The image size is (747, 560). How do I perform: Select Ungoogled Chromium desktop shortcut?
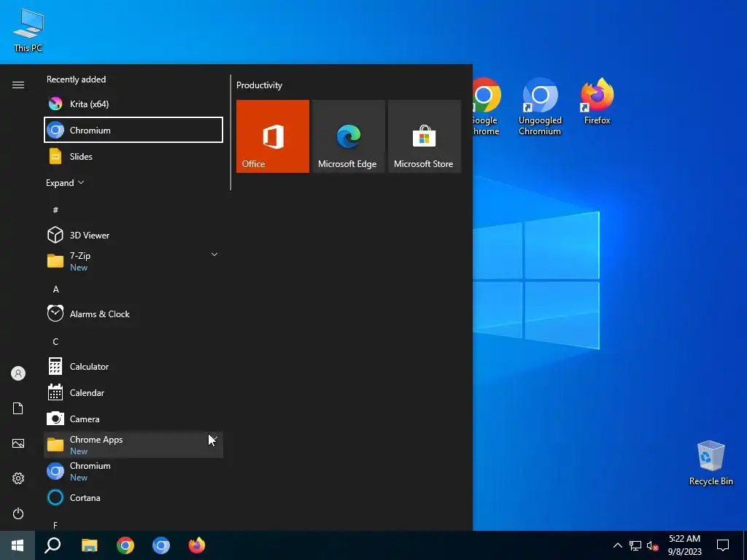click(x=540, y=106)
